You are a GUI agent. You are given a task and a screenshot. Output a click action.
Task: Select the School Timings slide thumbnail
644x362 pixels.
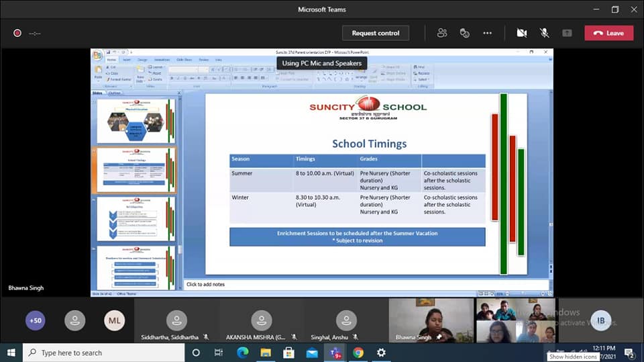(136, 170)
